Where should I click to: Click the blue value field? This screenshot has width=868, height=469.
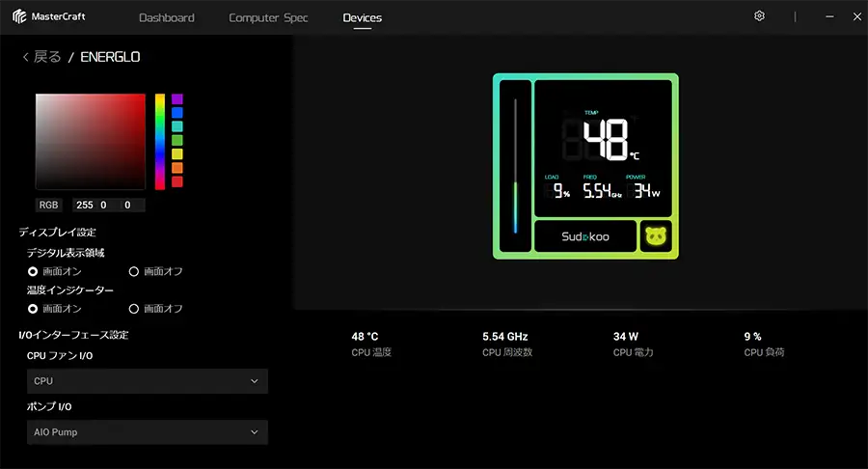click(x=128, y=205)
